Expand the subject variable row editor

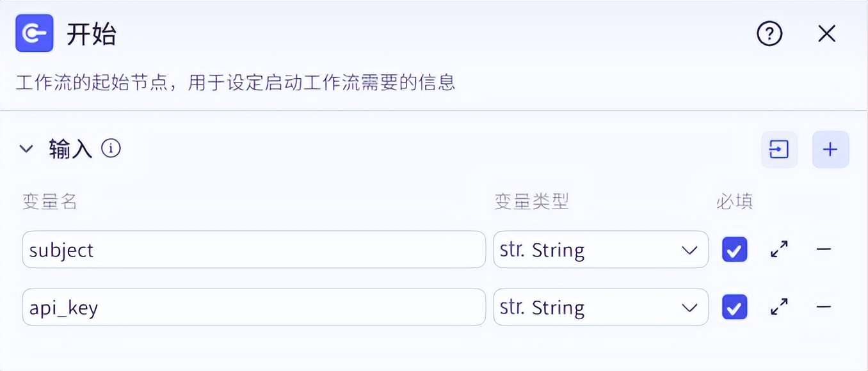(779, 249)
